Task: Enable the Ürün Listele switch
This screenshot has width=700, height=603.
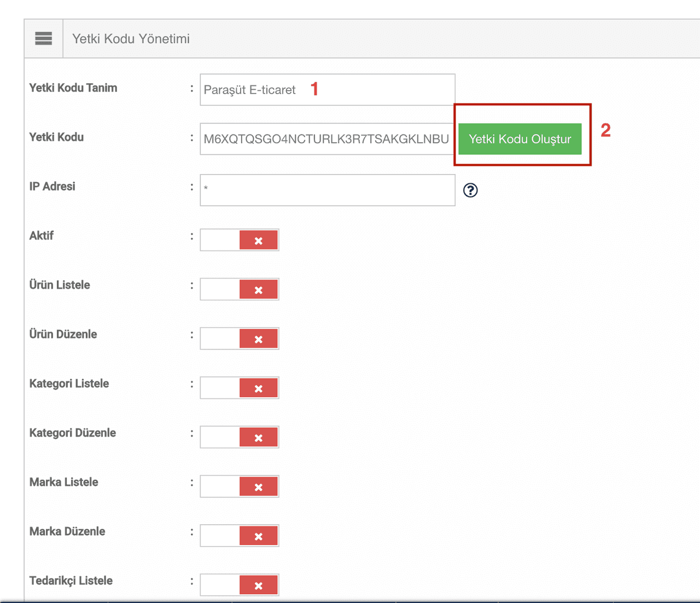Action: [x=240, y=289]
